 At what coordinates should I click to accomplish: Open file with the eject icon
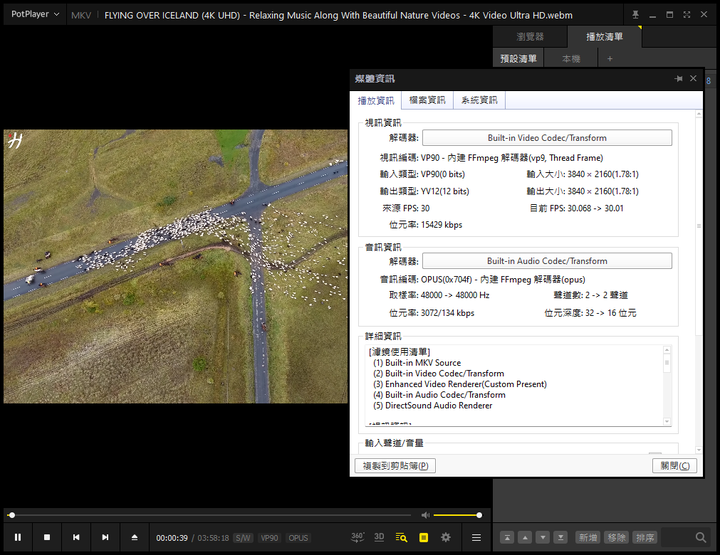(x=135, y=537)
